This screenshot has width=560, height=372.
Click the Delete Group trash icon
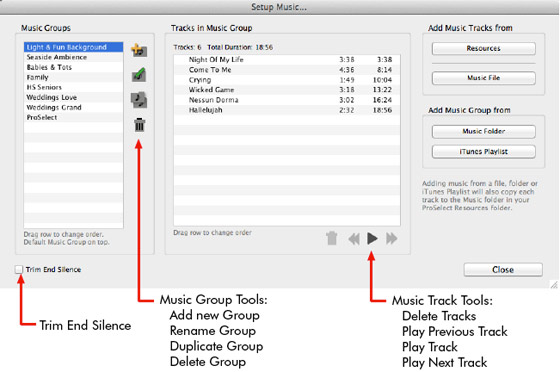pos(139,125)
